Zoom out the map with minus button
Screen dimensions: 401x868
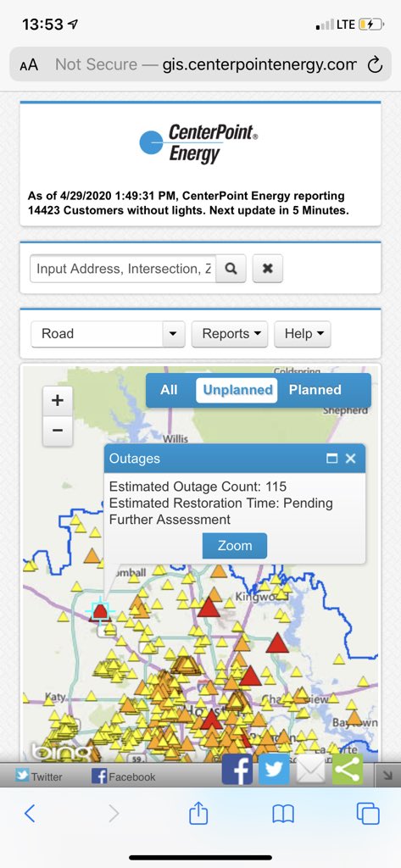pyautogui.click(x=58, y=430)
